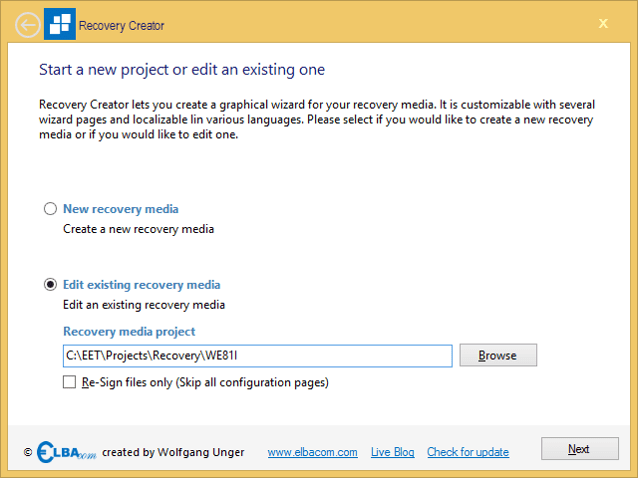
Task: Enable Re-Sign files only checkbox
Action: [69, 382]
